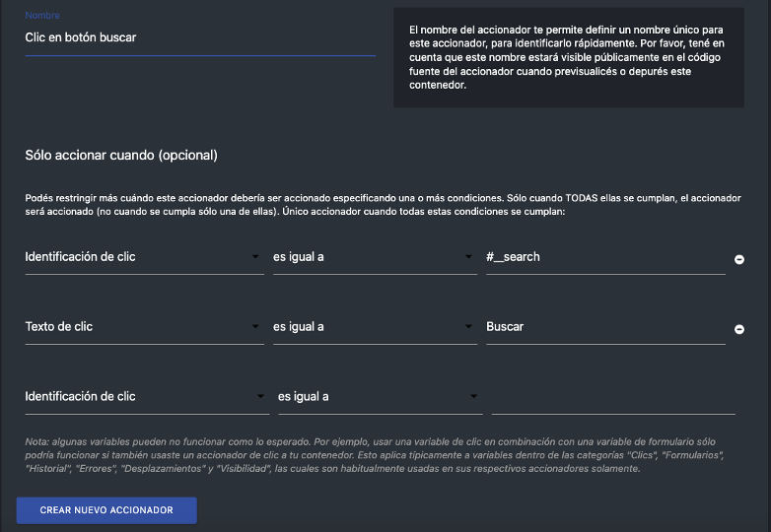
Task: Open 'es igual a' comparison in '#__search' row
Action: [x=375, y=257]
